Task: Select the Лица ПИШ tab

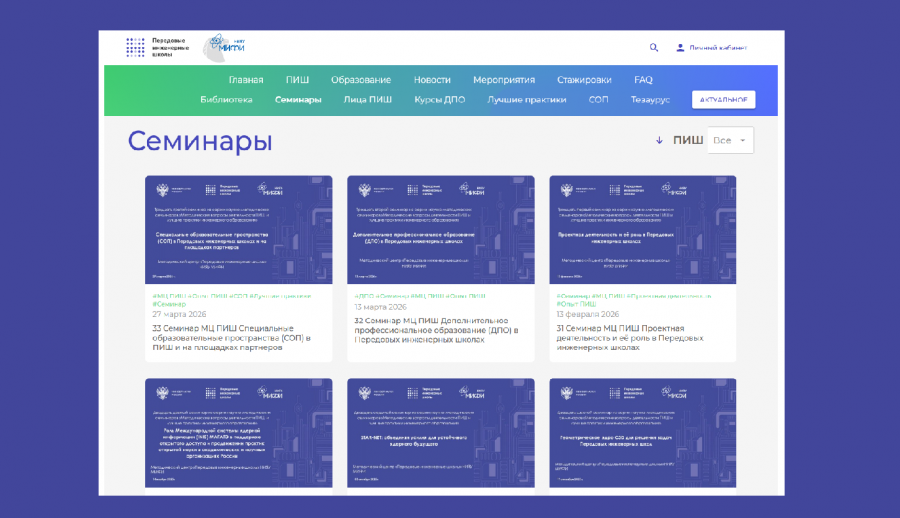Action: [368, 100]
